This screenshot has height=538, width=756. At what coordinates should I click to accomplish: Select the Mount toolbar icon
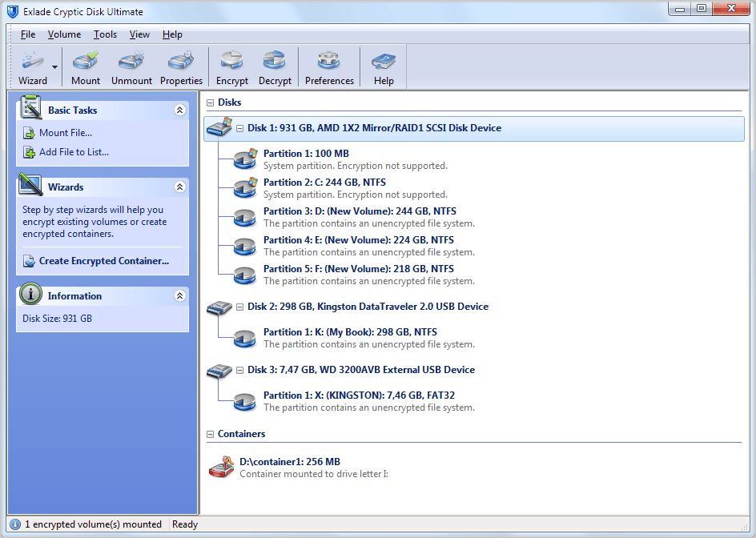click(85, 66)
